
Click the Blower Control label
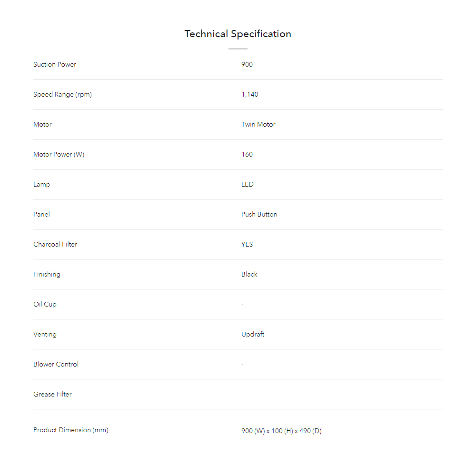click(56, 364)
